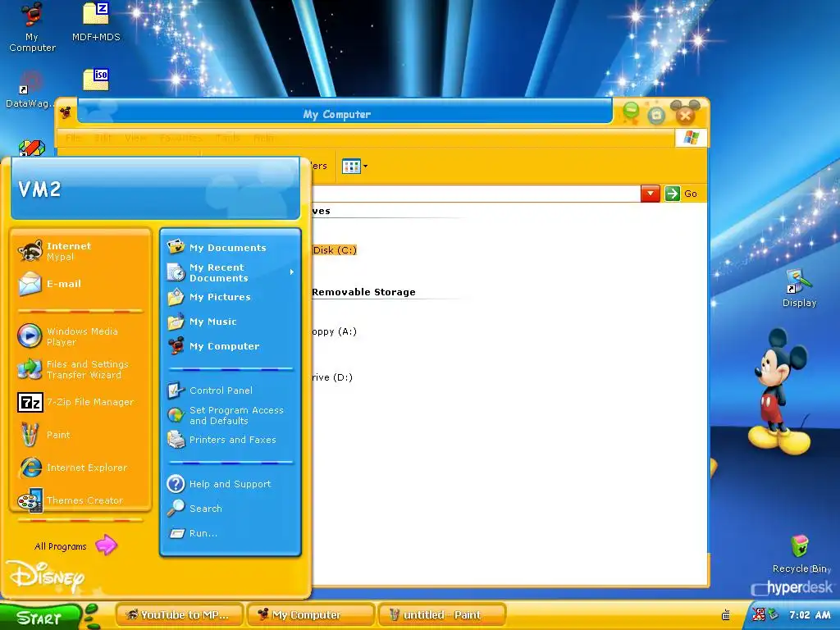Expand All Programs pink arrow
Viewport: 840px width, 630px height.
(106, 545)
